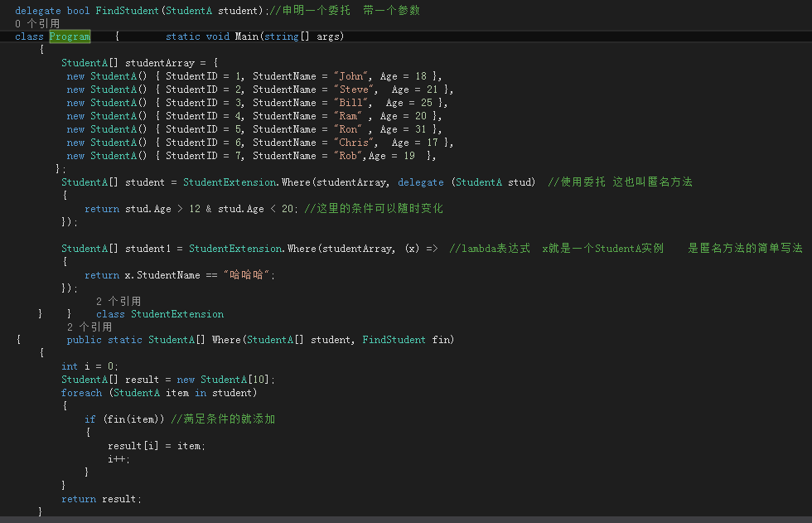Screen dimensions: 812x523
Task: Click the "if" keyword before (fin(item))
Action: tap(90, 419)
